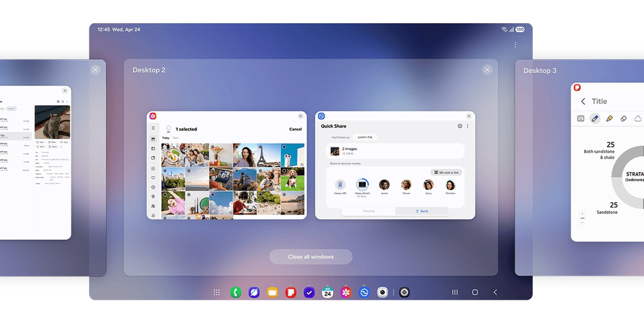644x322 pixels.
Task: Launch Samsung Internet browser from the taskbar
Action: tap(254, 292)
